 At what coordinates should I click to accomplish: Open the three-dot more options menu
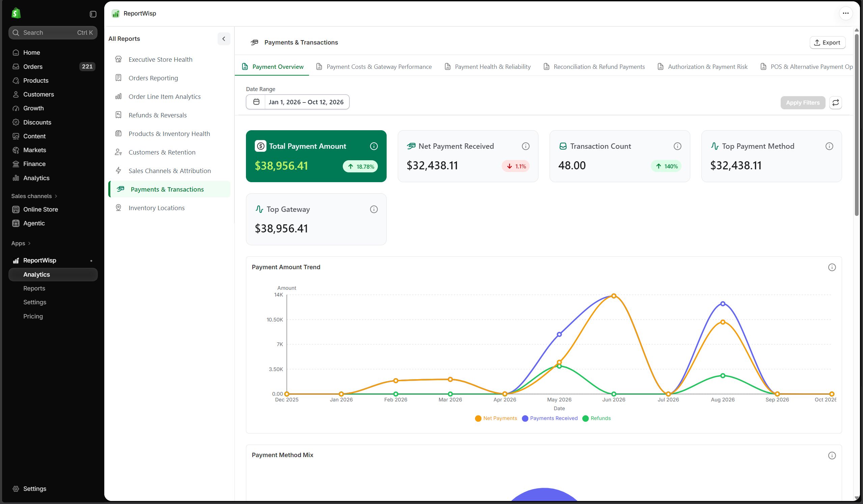(845, 13)
